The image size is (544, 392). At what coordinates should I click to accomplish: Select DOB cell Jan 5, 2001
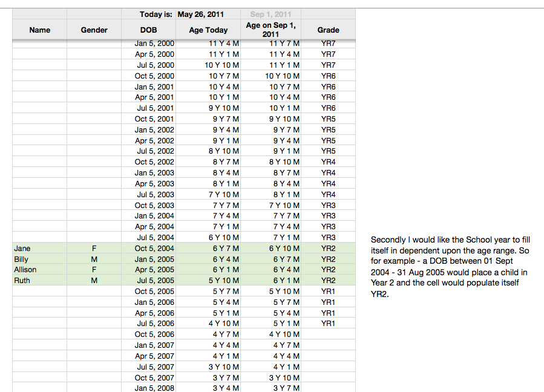(148, 87)
